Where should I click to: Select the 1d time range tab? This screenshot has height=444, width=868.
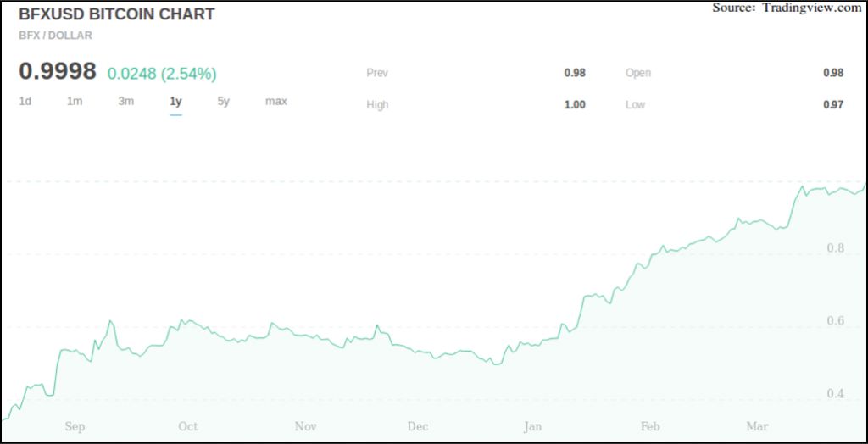(25, 102)
